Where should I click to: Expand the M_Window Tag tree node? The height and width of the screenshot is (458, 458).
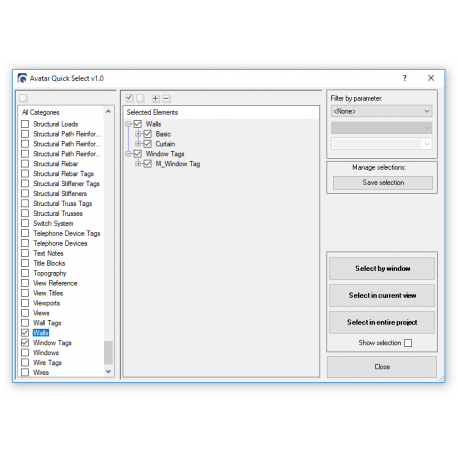[138, 164]
